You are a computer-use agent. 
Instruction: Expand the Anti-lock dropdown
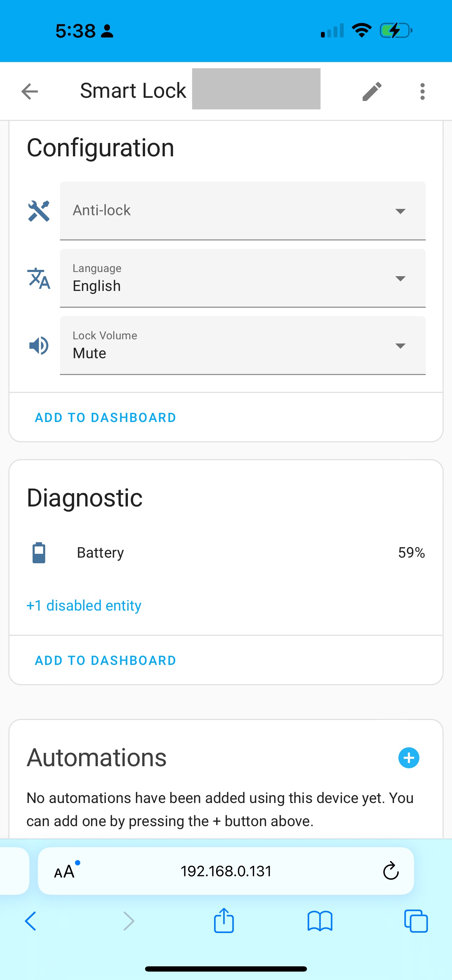(242, 211)
